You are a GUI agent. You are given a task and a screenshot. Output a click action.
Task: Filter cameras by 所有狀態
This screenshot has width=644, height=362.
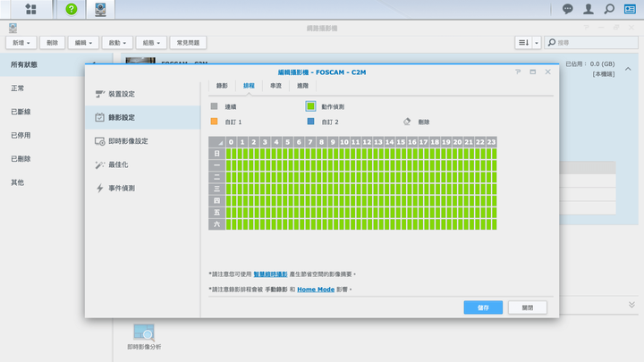pyautogui.click(x=56, y=64)
